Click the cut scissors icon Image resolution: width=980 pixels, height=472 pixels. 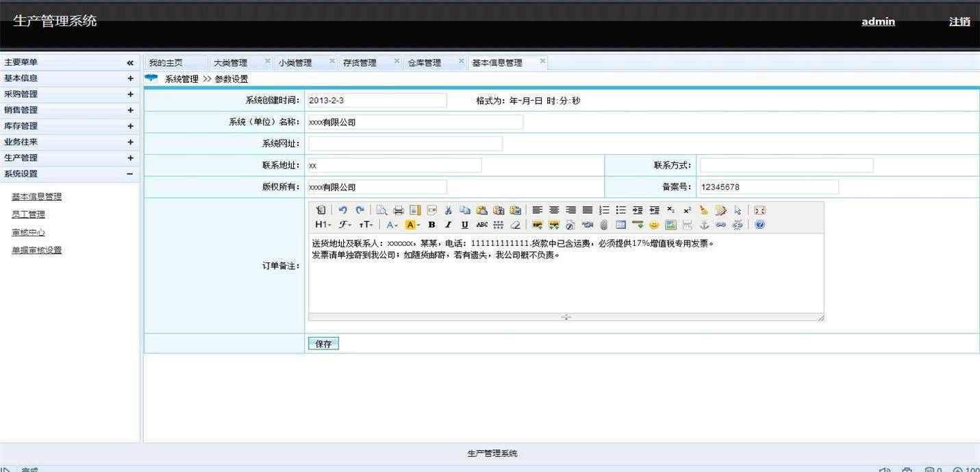[448, 210]
